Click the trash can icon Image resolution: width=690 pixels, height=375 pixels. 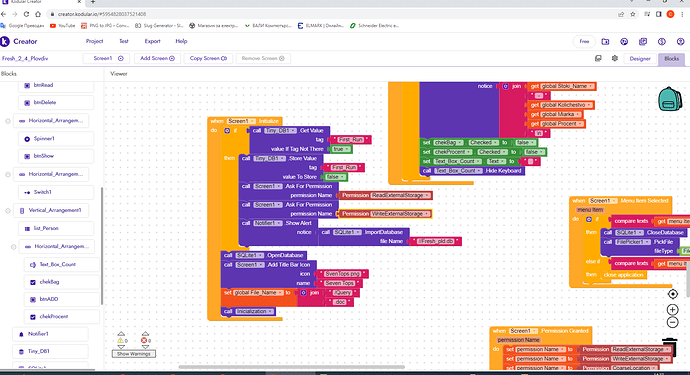[x=670, y=346]
